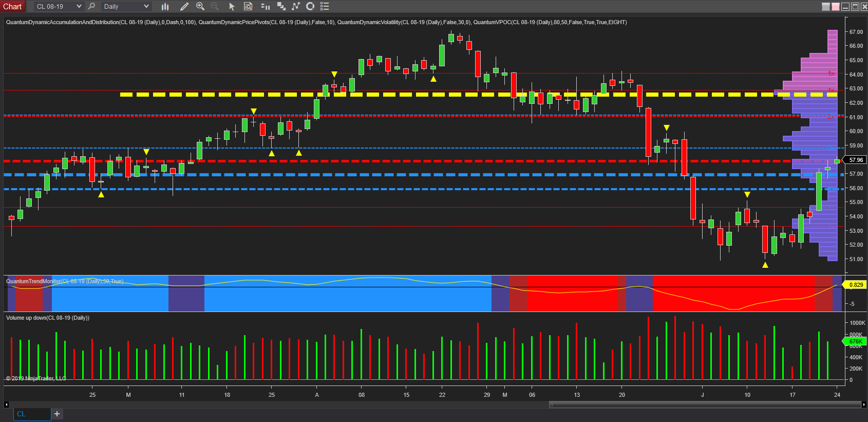Click the 62.00 price axis label
The width and height of the screenshot is (868, 422).
pos(856,103)
